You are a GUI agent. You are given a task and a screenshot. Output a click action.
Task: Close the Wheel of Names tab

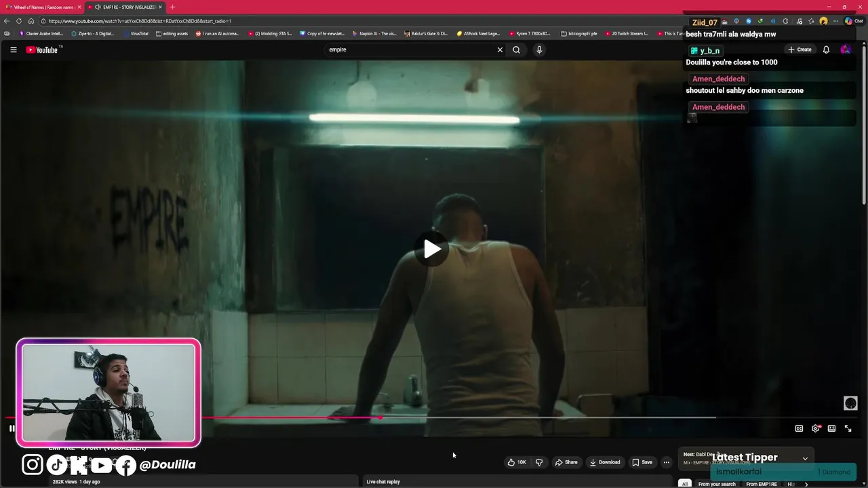79,7
